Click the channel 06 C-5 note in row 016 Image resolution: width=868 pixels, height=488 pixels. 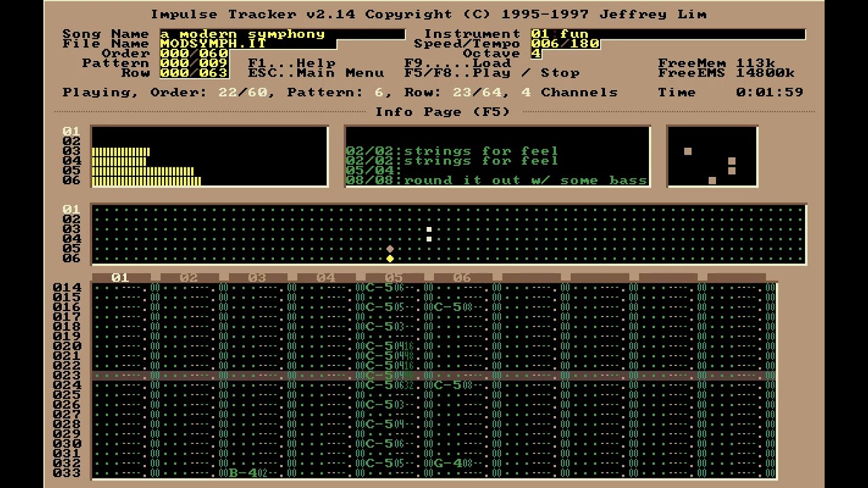click(448, 307)
